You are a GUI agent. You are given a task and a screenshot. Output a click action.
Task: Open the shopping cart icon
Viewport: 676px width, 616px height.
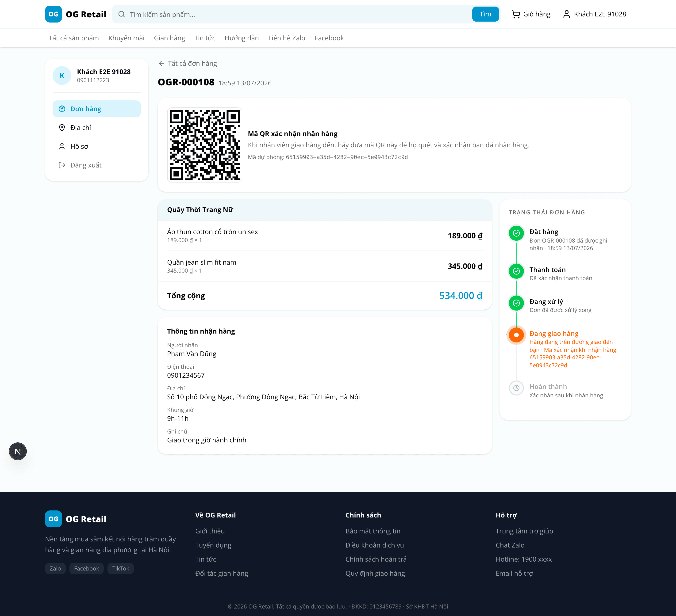[x=516, y=14]
